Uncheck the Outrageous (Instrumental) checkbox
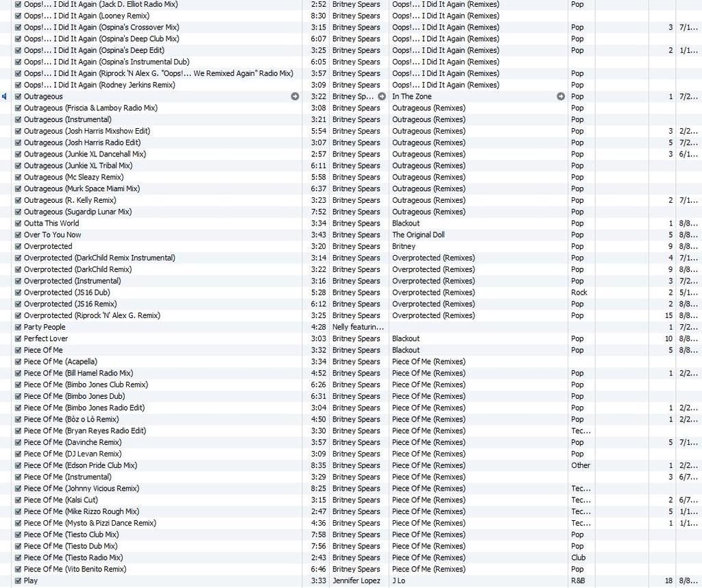702x588 pixels. 18,120
